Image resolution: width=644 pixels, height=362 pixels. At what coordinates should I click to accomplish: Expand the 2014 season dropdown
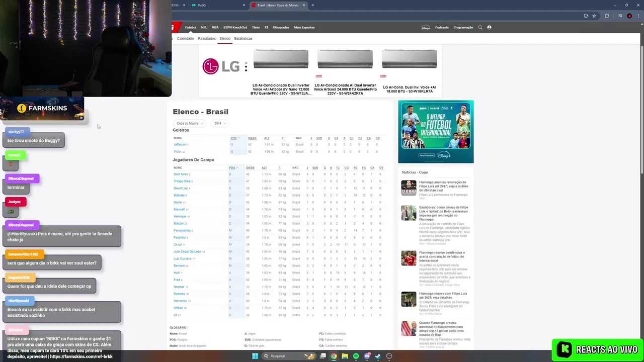click(219, 123)
